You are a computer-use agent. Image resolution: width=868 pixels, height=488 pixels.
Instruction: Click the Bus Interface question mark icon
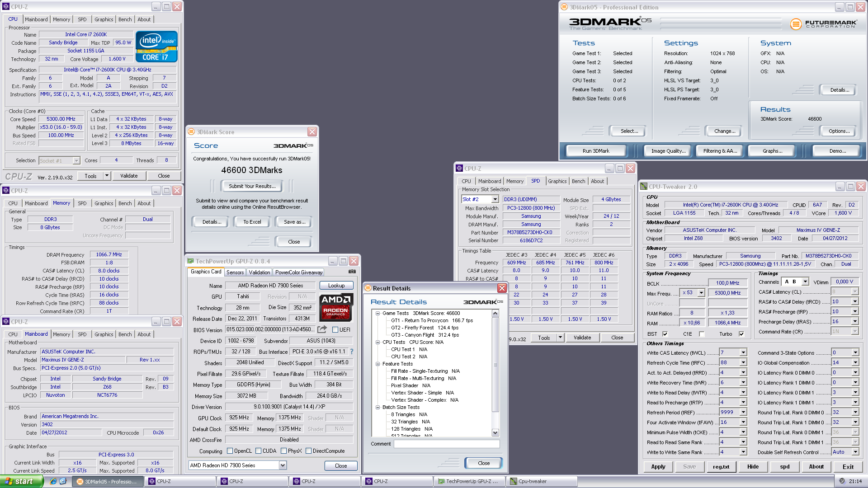click(x=352, y=352)
